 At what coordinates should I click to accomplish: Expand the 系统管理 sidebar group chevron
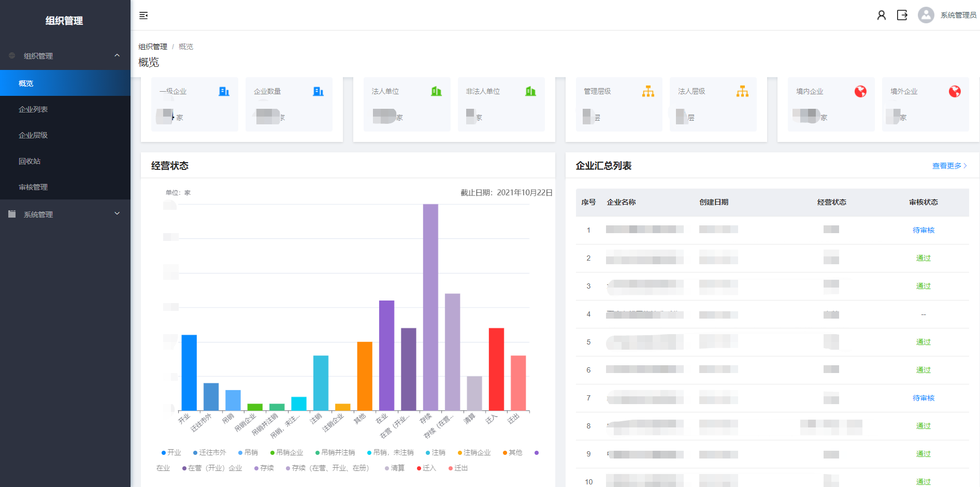click(117, 213)
